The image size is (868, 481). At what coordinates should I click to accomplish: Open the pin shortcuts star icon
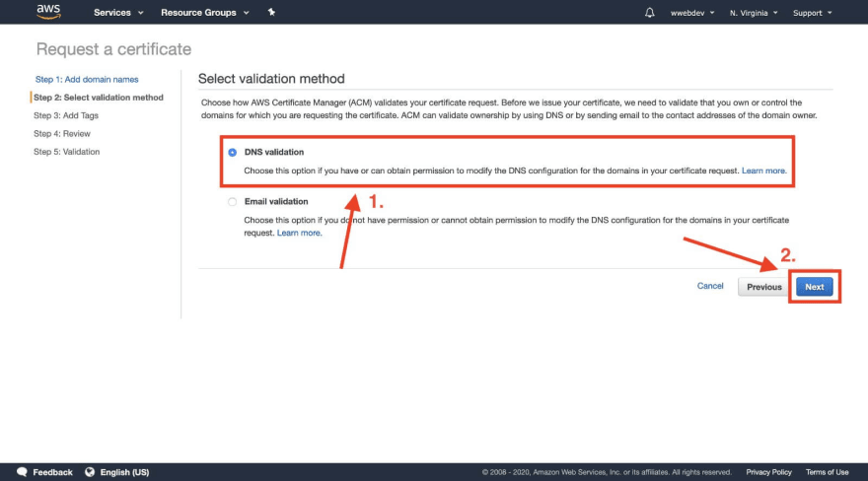271,12
